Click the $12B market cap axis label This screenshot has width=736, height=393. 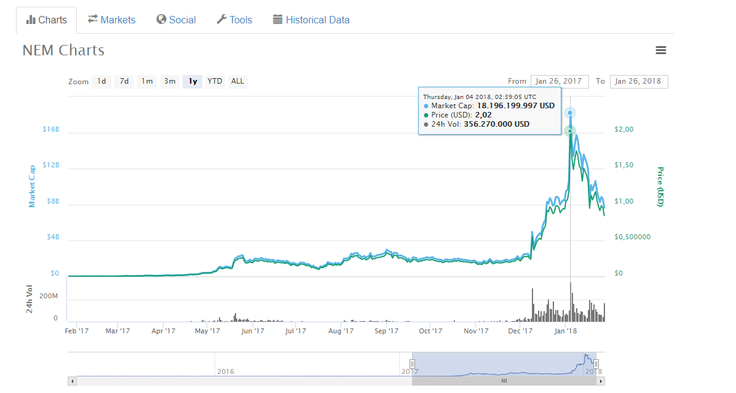51,165
